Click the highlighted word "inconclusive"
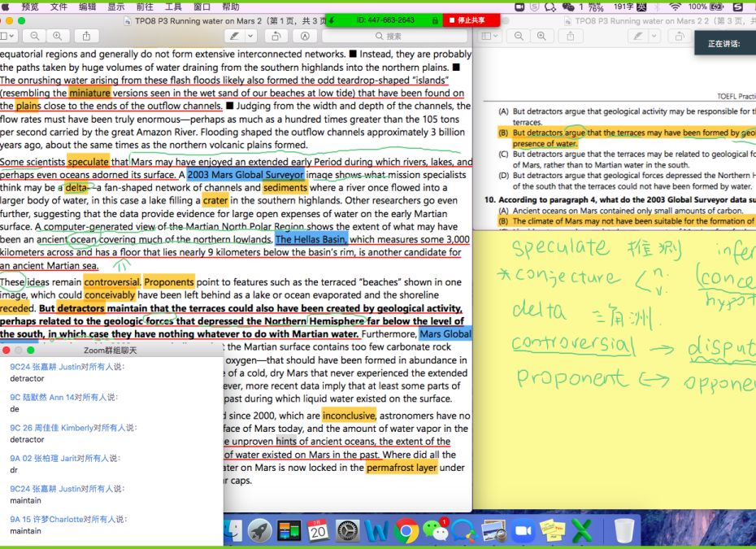The width and height of the screenshot is (756, 549). (349, 416)
